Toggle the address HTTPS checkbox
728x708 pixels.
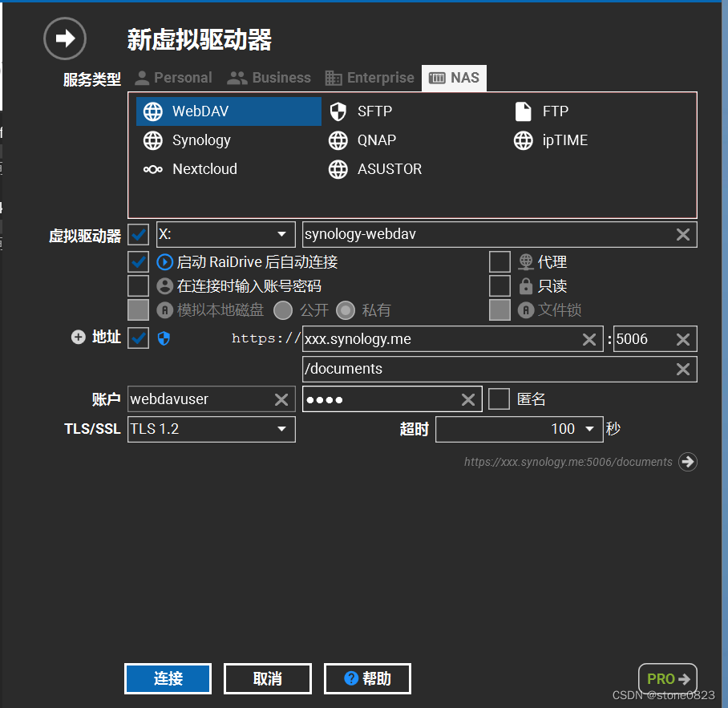(x=139, y=338)
